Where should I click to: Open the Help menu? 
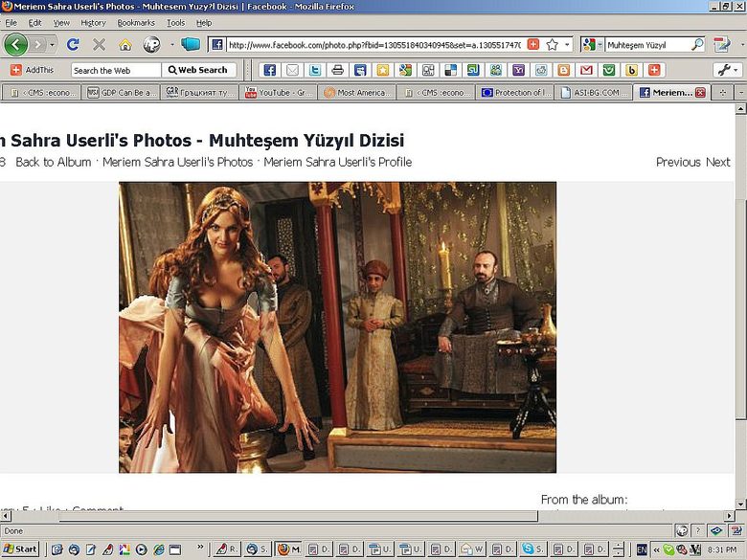(204, 22)
